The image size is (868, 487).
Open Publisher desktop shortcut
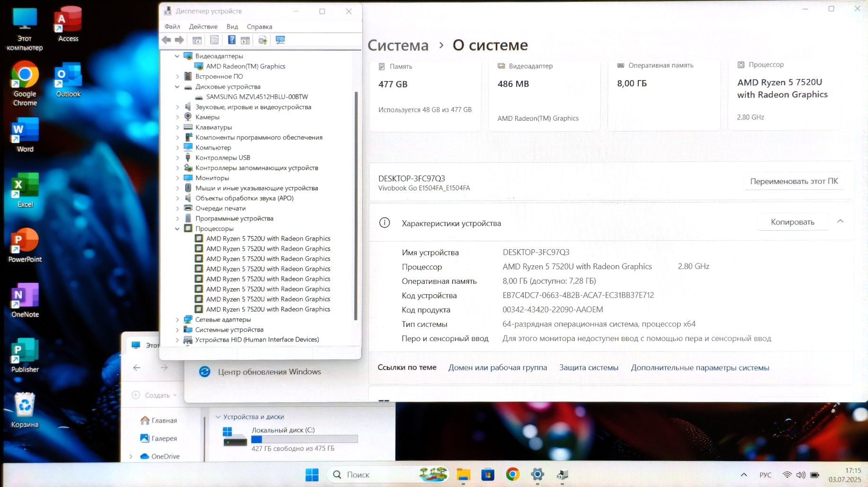(25, 355)
